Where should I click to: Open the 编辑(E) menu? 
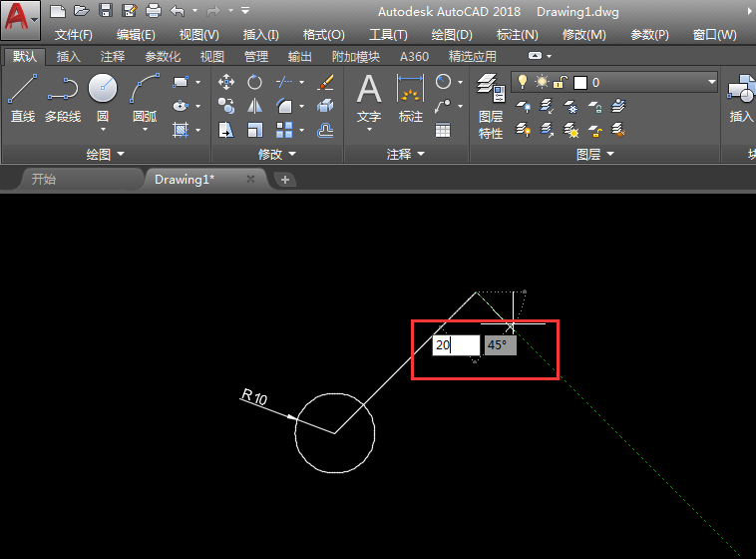(x=136, y=35)
